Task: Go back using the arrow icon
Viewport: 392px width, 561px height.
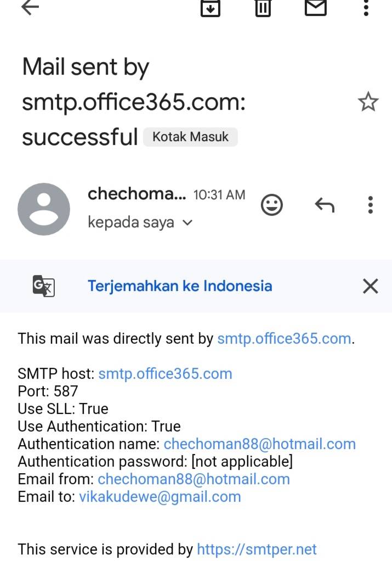Action: pos(30,8)
